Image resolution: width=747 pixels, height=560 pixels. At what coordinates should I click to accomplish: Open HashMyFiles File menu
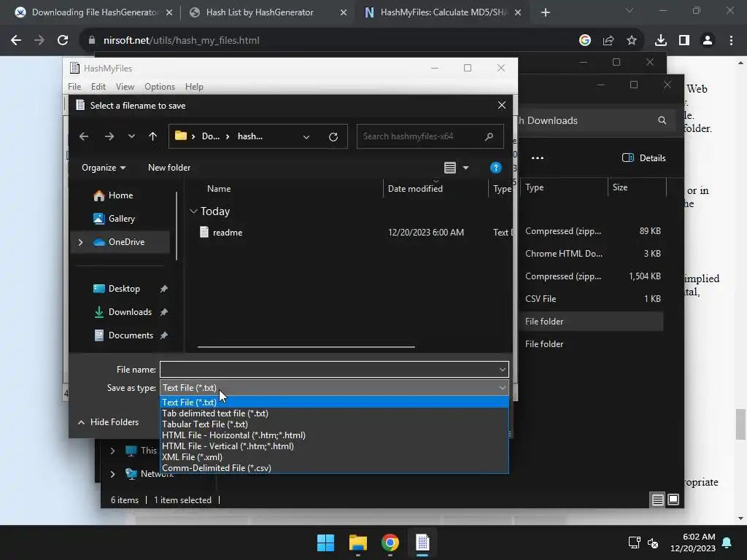[x=74, y=87]
